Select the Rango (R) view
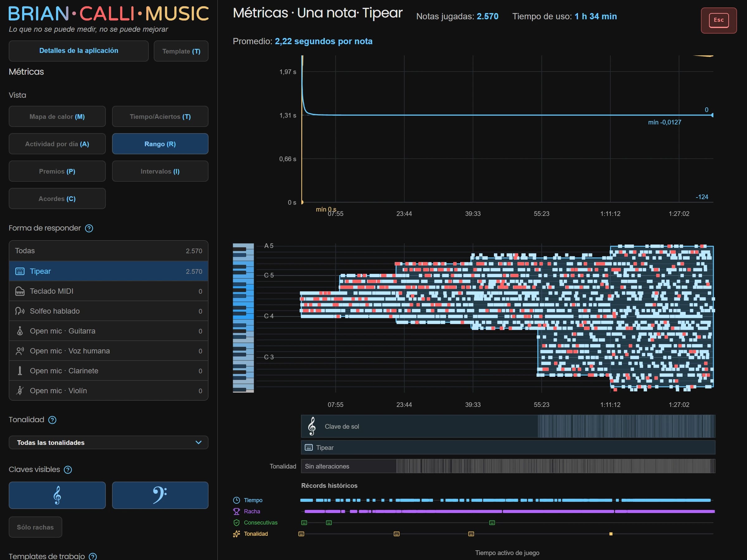 (x=160, y=144)
